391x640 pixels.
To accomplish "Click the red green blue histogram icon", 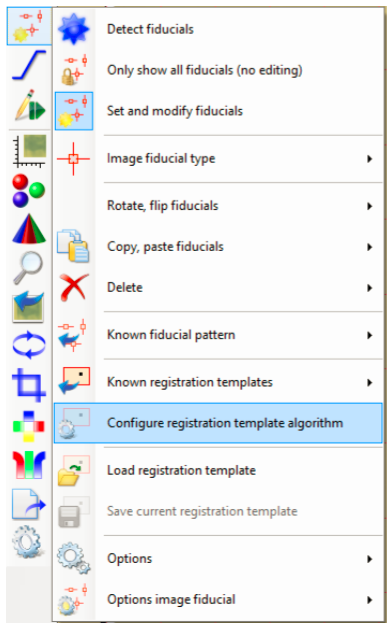I will tap(29, 464).
